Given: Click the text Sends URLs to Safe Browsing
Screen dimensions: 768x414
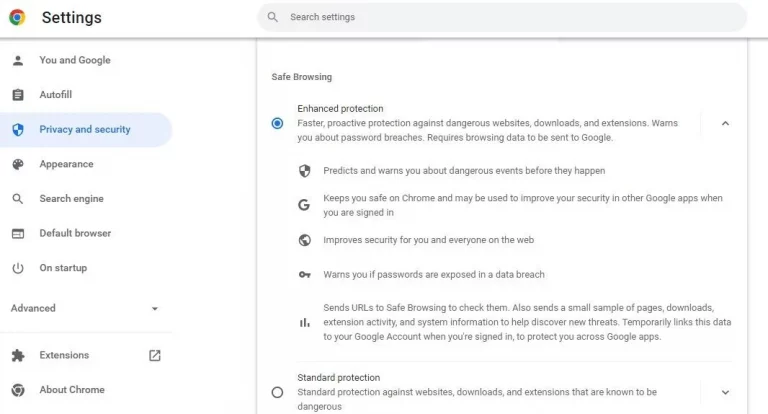Looking at the screenshot, I should 527,322.
